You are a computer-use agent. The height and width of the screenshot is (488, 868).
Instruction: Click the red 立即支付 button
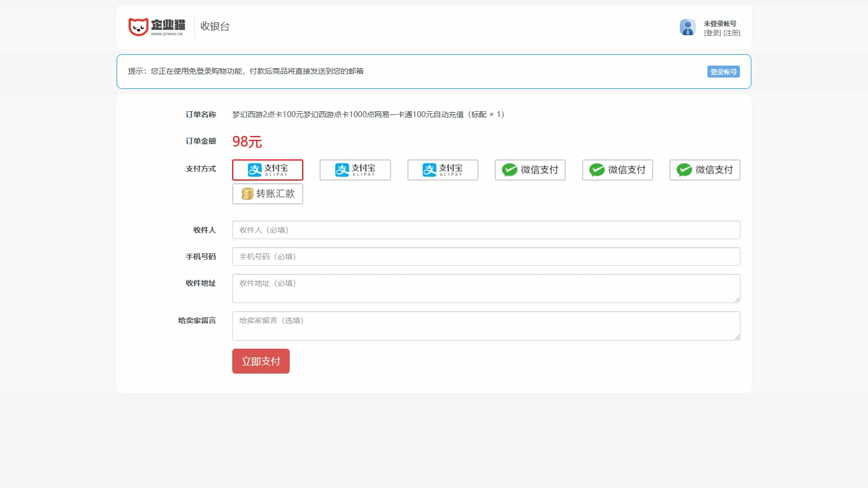point(261,361)
